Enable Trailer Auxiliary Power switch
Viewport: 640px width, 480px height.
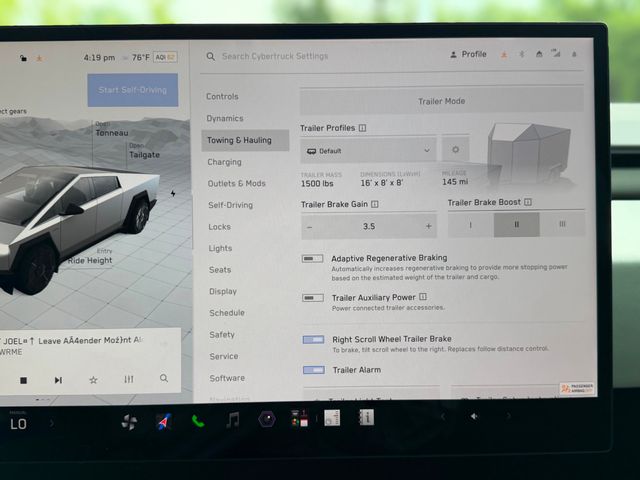tap(313, 298)
